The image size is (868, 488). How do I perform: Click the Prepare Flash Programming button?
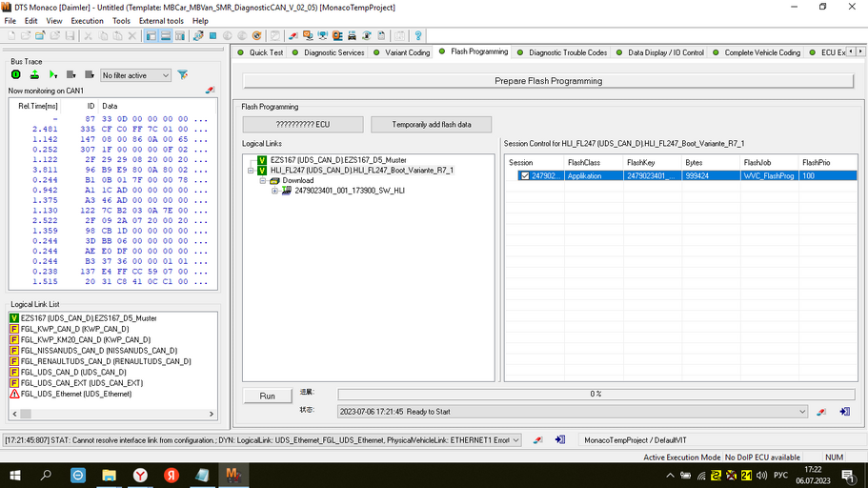pyautogui.click(x=548, y=81)
